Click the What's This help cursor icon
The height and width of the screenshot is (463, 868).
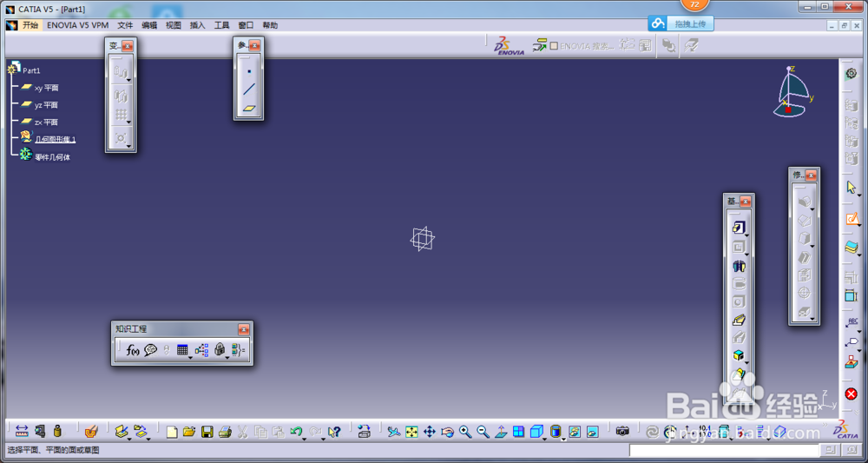[334, 432]
